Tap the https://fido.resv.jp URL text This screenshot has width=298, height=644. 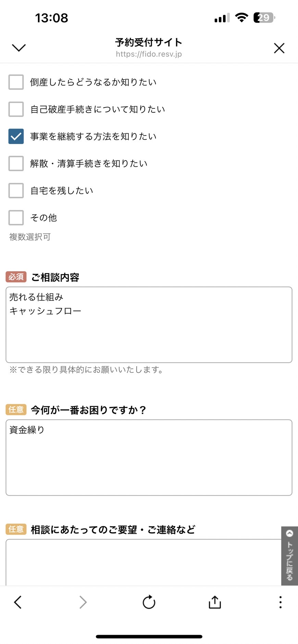(x=149, y=54)
